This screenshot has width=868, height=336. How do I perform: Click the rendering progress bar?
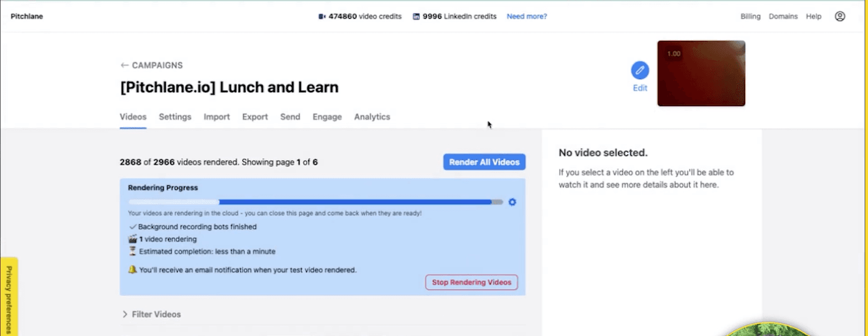coord(315,202)
